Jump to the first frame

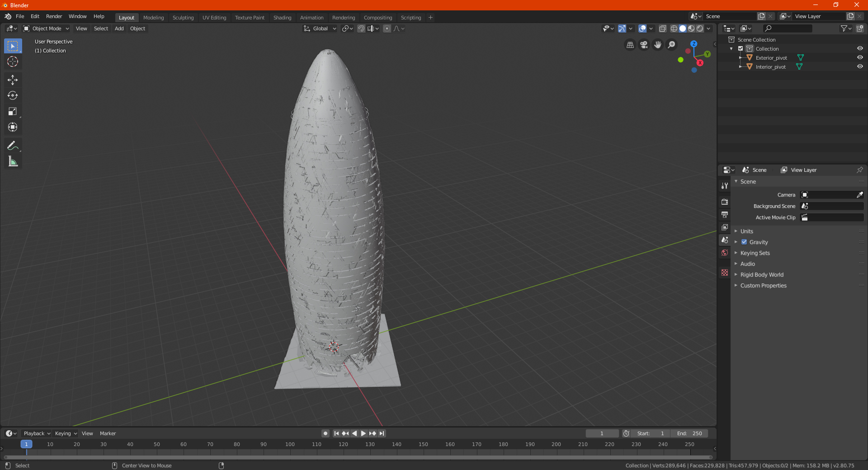(x=336, y=433)
